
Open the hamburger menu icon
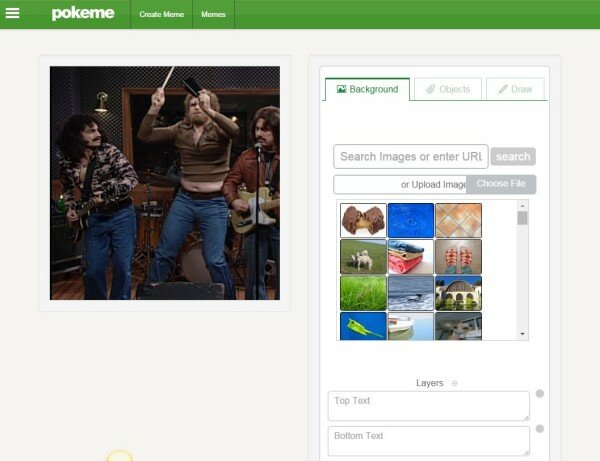tap(13, 14)
